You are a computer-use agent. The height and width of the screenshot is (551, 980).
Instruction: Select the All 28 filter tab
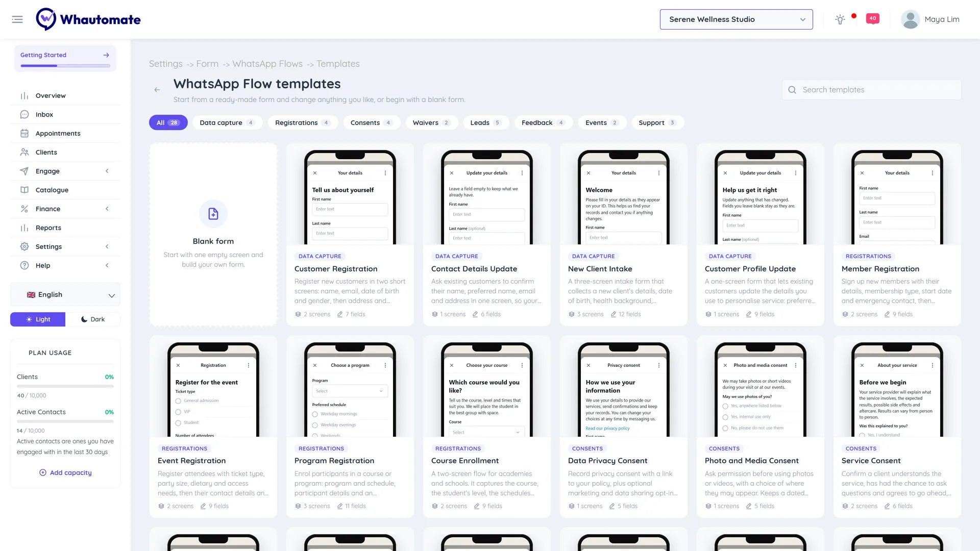[x=168, y=122]
